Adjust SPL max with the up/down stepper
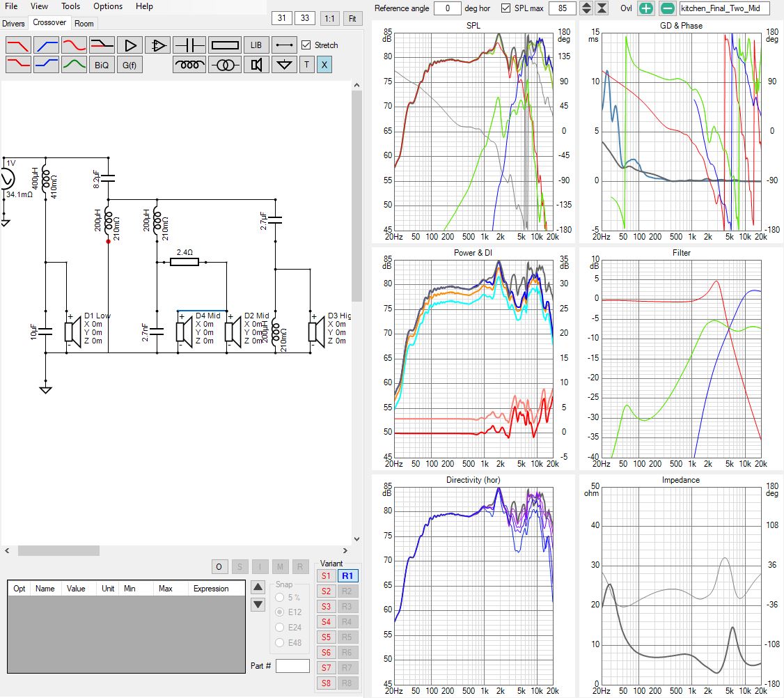Screen dimensions: 784x698 pyautogui.click(x=586, y=8)
